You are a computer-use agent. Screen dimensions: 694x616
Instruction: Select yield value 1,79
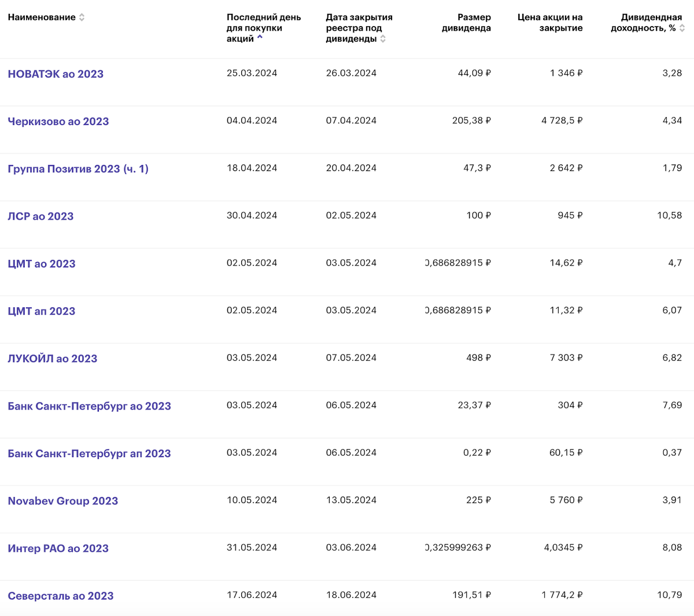[x=673, y=168]
